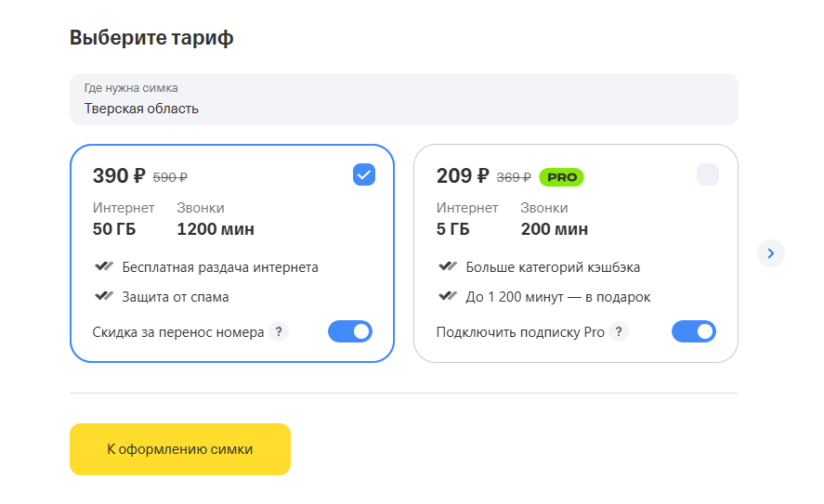Open the Где нужна симка region selector
Image resolution: width=824 pixels, height=504 pixels.
pos(403,99)
